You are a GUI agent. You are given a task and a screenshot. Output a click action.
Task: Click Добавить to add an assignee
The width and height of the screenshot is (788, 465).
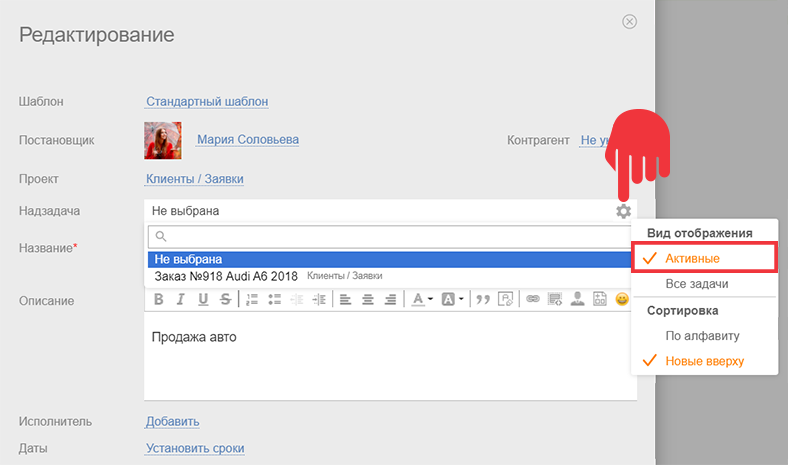(172, 421)
